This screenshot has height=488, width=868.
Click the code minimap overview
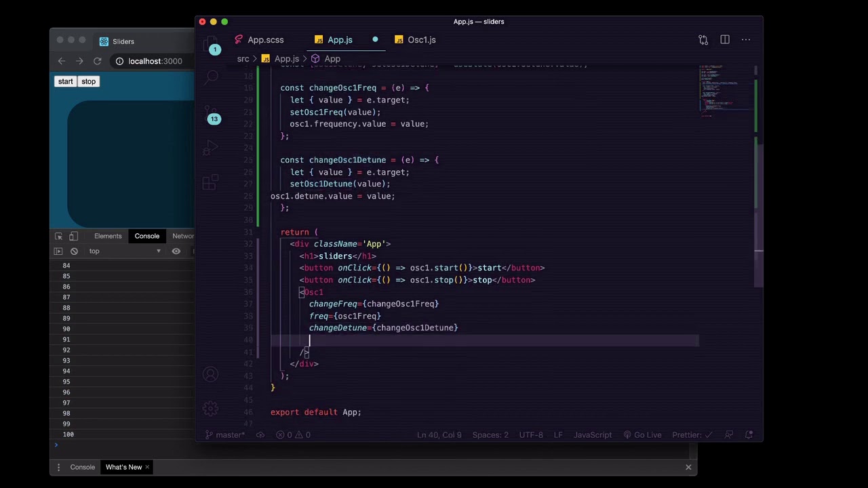click(726, 91)
